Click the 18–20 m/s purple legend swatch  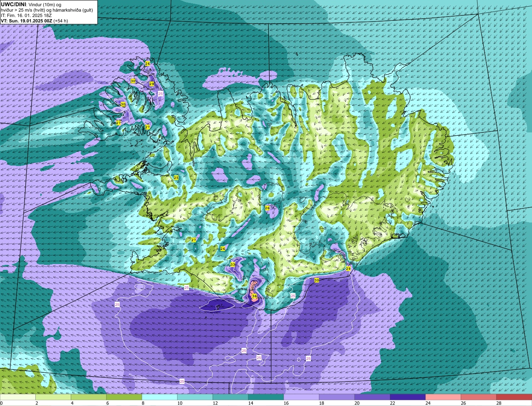(337, 397)
